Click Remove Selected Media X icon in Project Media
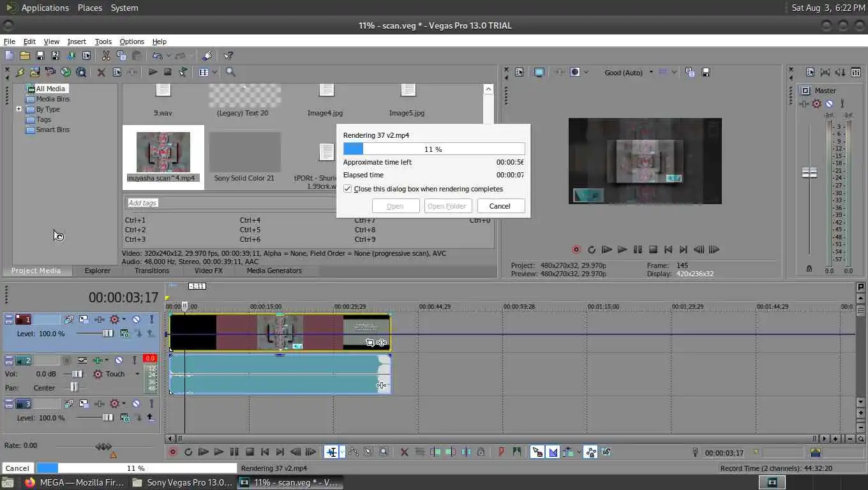 101,72
